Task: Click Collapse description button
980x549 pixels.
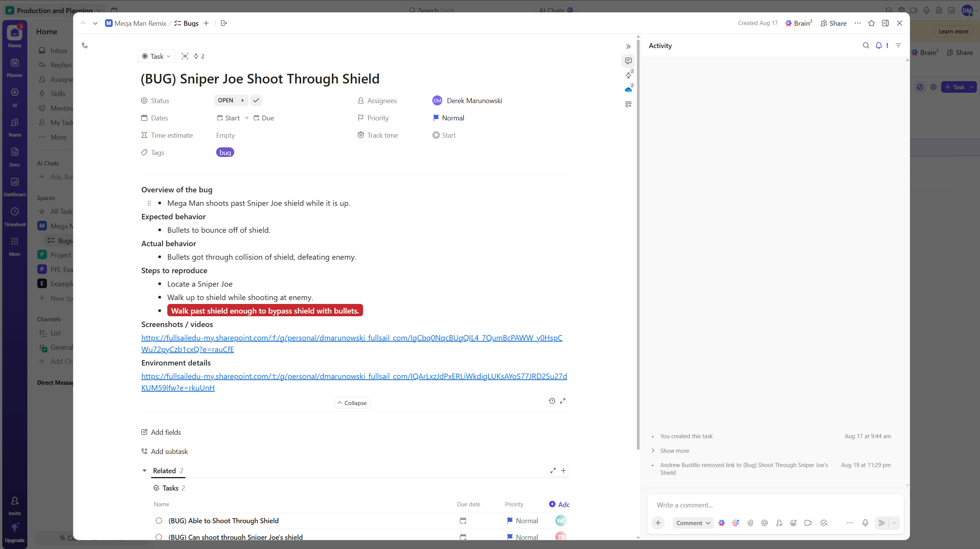Action: pos(352,403)
